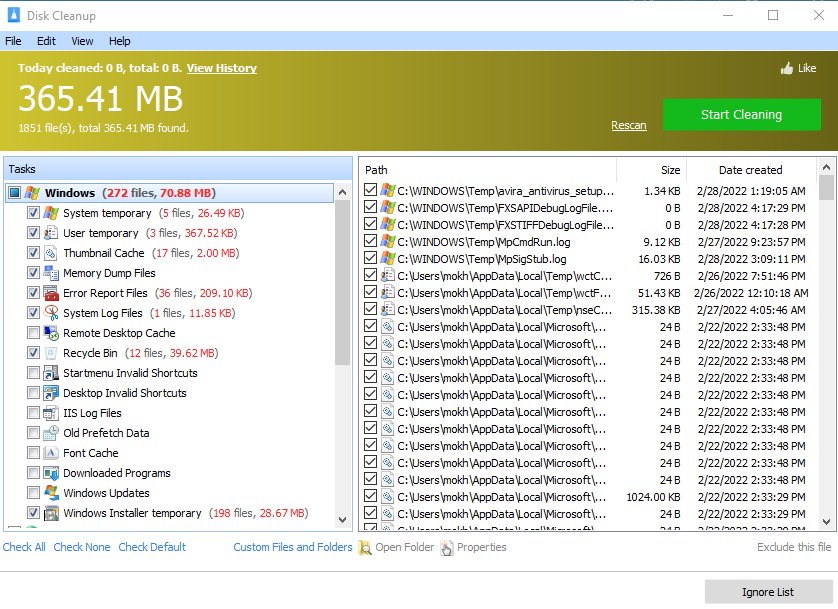Screen dimensions: 838x609
Task: Click the Font Cache icon
Action: pyautogui.click(x=51, y=453)
